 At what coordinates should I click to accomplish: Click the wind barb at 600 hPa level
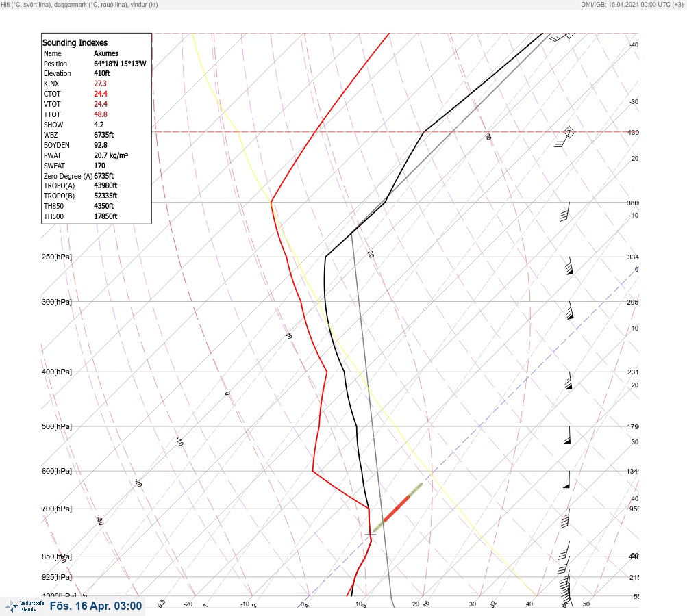pyautogui.click(x=566, y=480)
